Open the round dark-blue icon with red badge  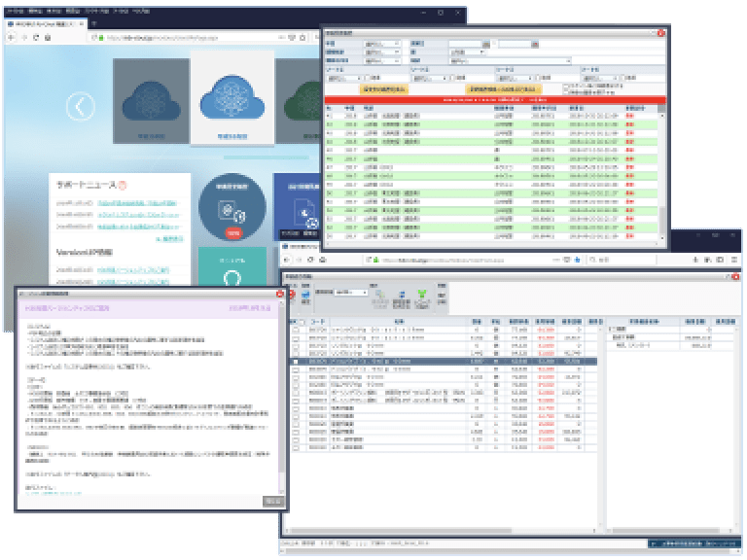[x=232, y=207]
